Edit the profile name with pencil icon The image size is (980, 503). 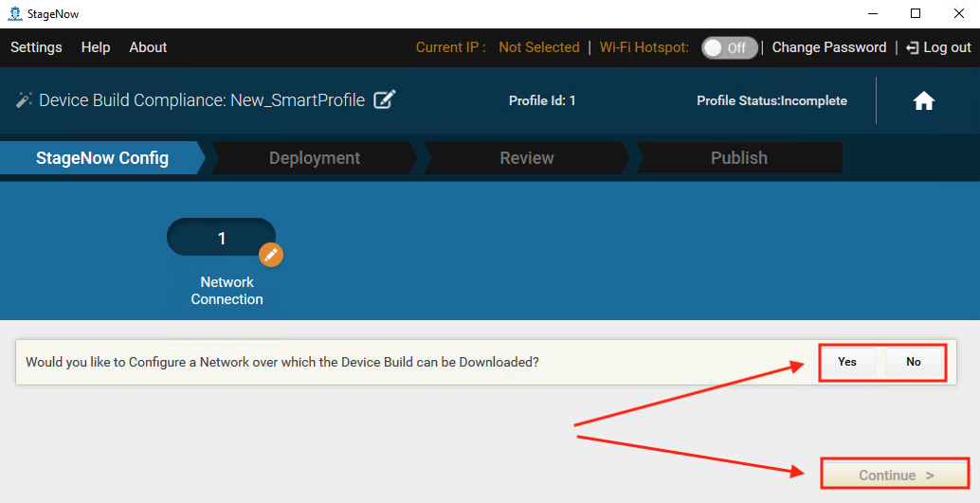point(384,99)
